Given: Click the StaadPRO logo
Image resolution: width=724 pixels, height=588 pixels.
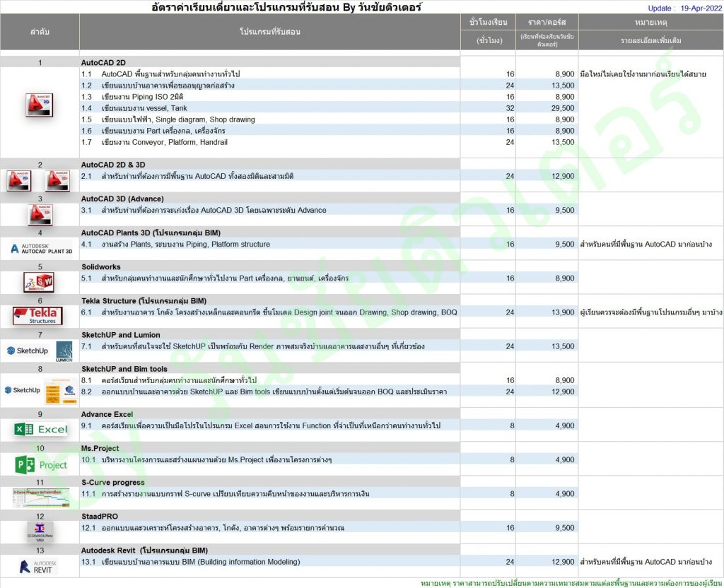Looking at the screenshot, I should click(40, 532).
